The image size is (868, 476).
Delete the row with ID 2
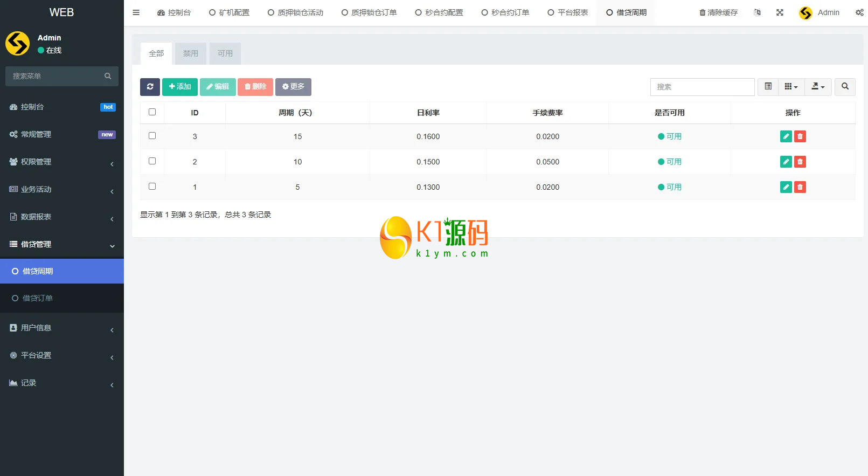[800, 162]
